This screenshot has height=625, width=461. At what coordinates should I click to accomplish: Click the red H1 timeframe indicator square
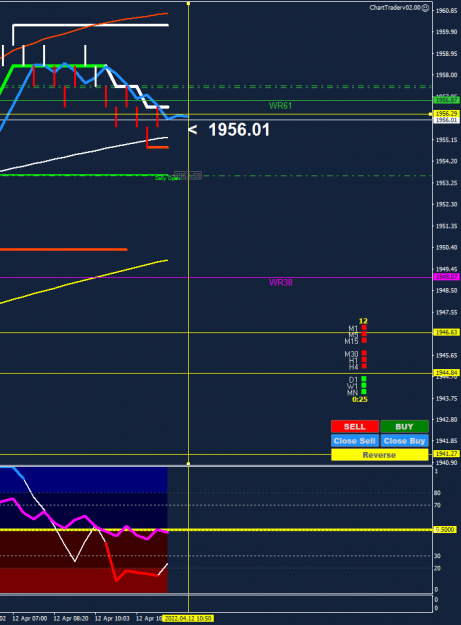pyautogui.click(x=364, y=360)
